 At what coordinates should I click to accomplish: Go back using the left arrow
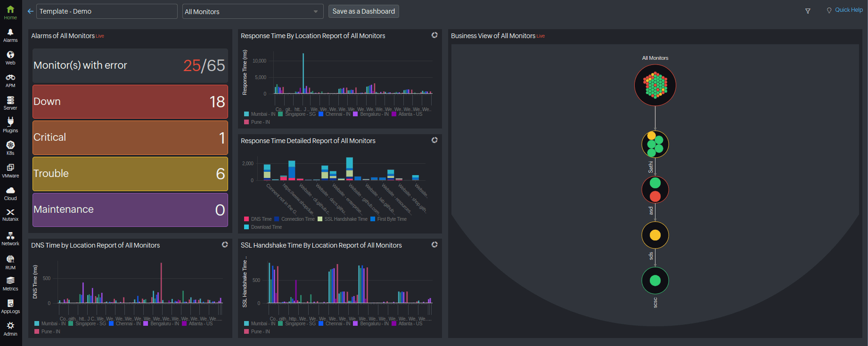pyautogui.click(x=31, y=11)
